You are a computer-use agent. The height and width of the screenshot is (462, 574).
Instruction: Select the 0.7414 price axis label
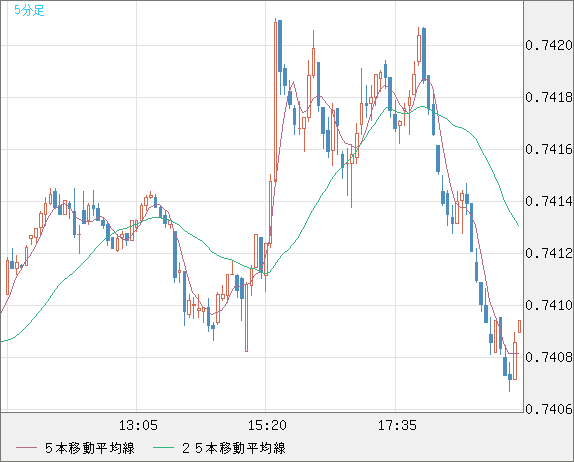(x=549, y=201)
